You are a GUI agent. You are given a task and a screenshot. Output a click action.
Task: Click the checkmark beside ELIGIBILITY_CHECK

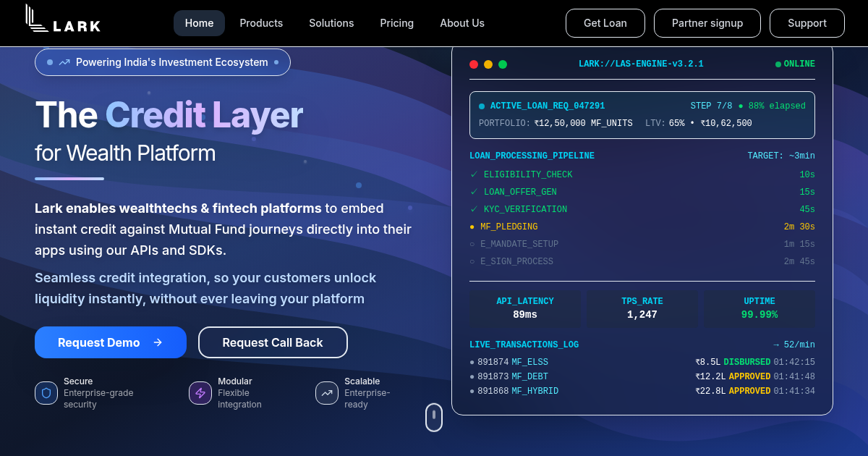(x=474, y=174)
